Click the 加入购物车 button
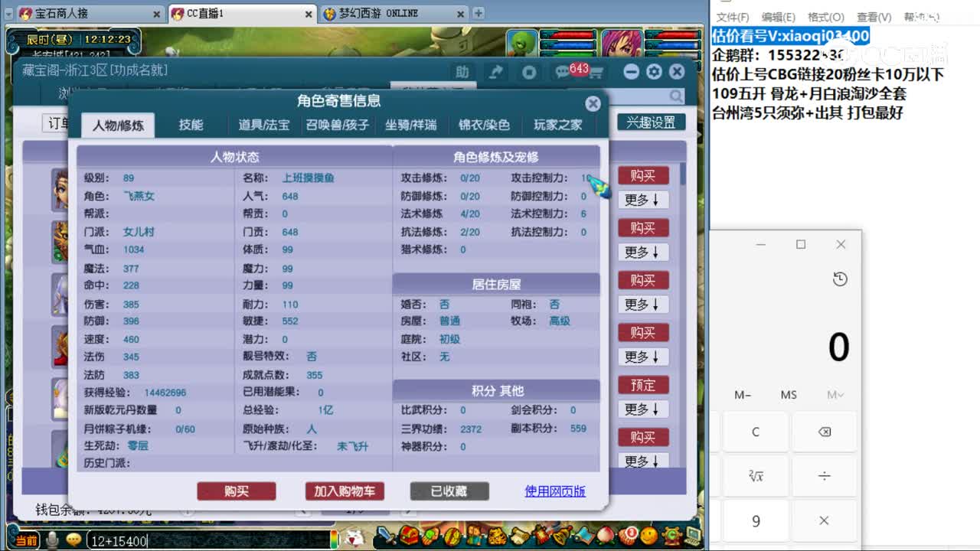The image size is (980, 551). 345,491
